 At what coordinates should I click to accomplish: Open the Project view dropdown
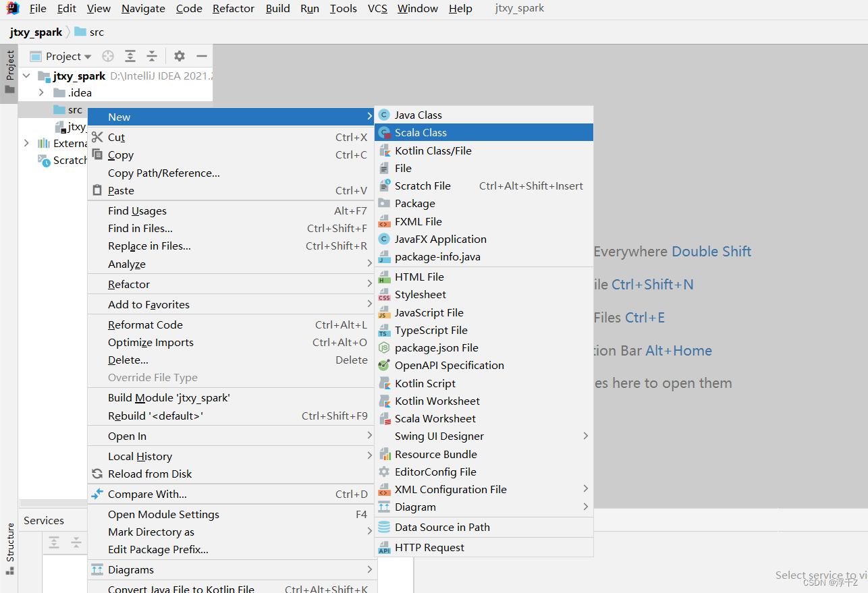pos(61,56)
